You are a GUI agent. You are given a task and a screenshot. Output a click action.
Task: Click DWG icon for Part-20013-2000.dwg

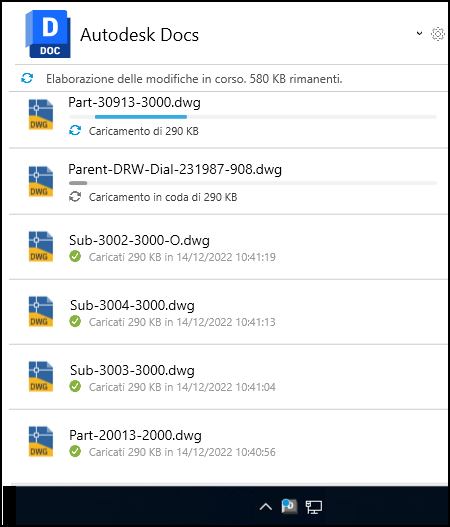[41, 441]
